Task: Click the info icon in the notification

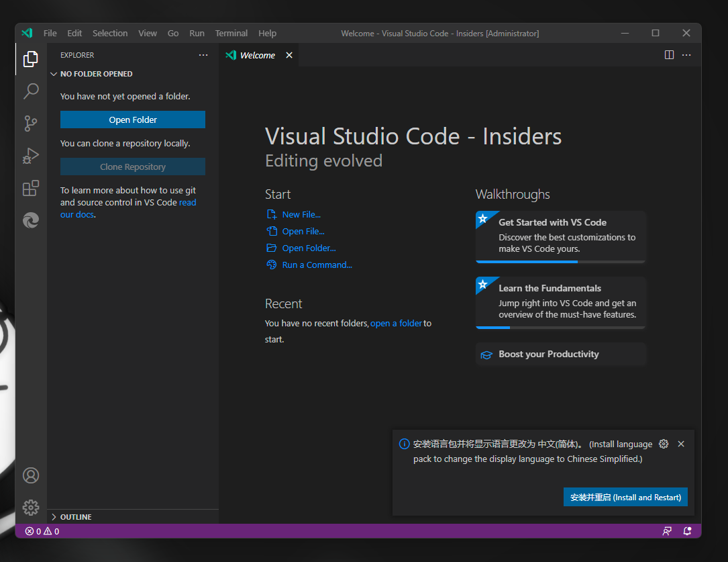Action: coord(405,444)
